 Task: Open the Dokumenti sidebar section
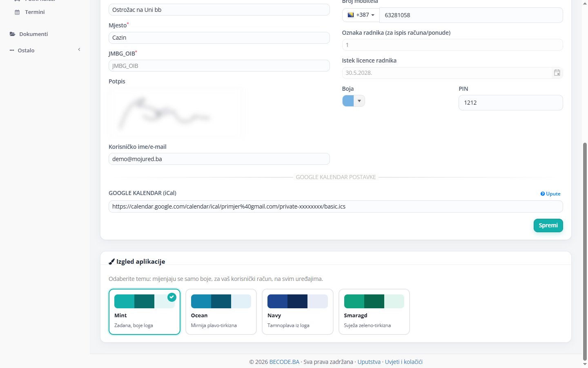click(33, 34)
